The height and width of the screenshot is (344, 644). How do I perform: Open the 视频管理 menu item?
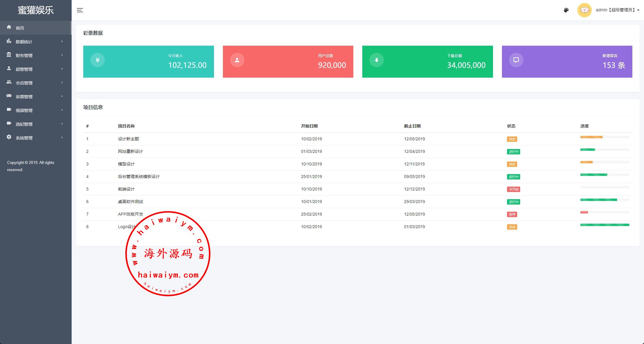point(24,110)
